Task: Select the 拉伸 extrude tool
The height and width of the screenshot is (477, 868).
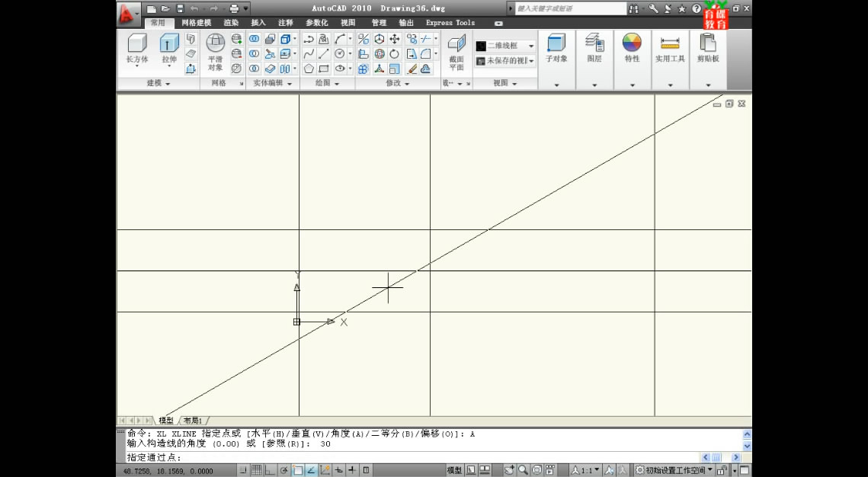Action: coord(169,49)
